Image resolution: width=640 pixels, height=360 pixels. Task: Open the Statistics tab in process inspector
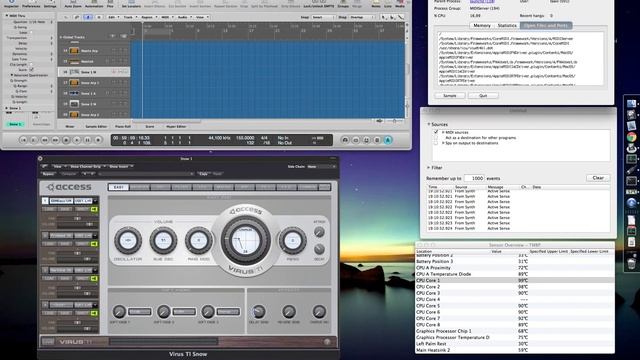pos(507,25)
